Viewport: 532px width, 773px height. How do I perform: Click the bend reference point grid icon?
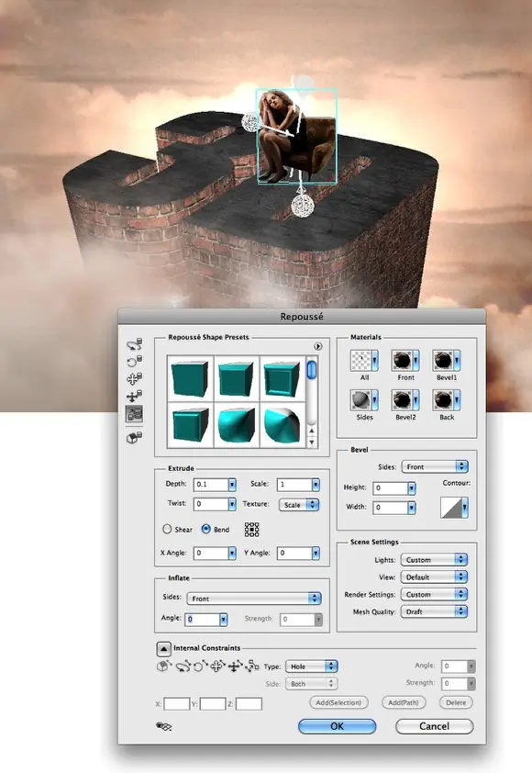[x=251, y=530]
